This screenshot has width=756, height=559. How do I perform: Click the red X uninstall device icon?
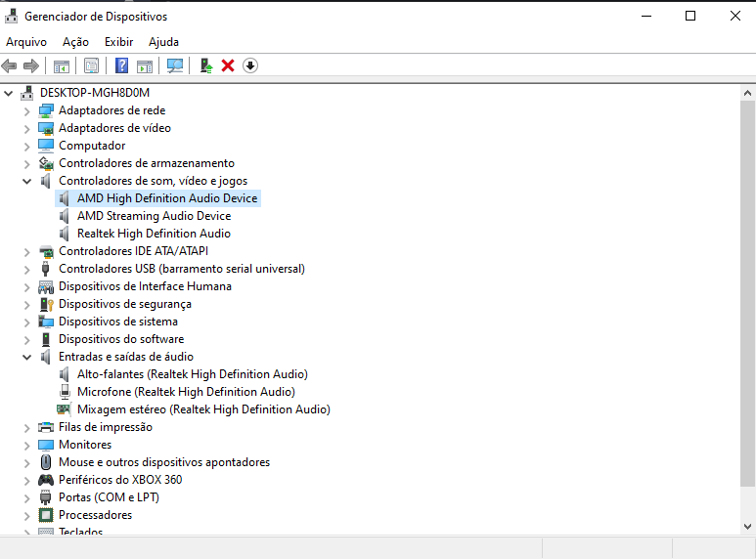pos(228,65)
